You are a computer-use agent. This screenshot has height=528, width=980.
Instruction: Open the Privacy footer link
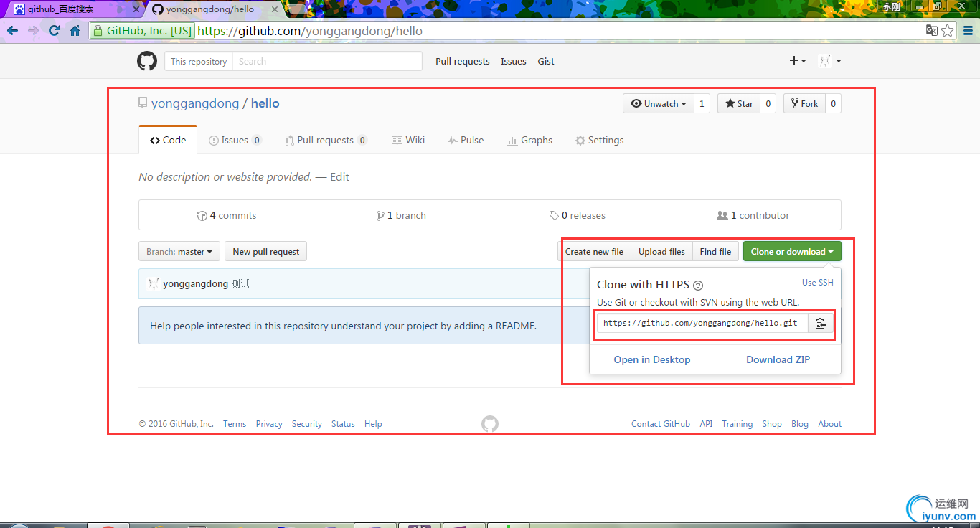pos(269,424)
